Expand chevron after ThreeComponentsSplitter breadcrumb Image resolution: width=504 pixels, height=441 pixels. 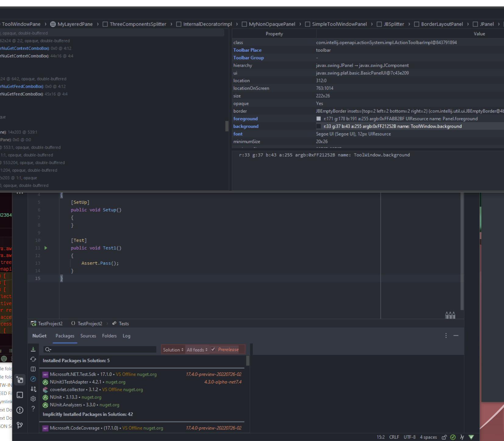coord(171,24)
